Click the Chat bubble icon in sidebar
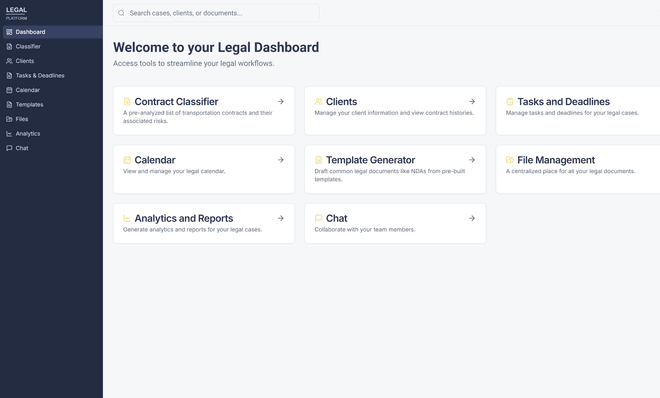 point(9,148)
